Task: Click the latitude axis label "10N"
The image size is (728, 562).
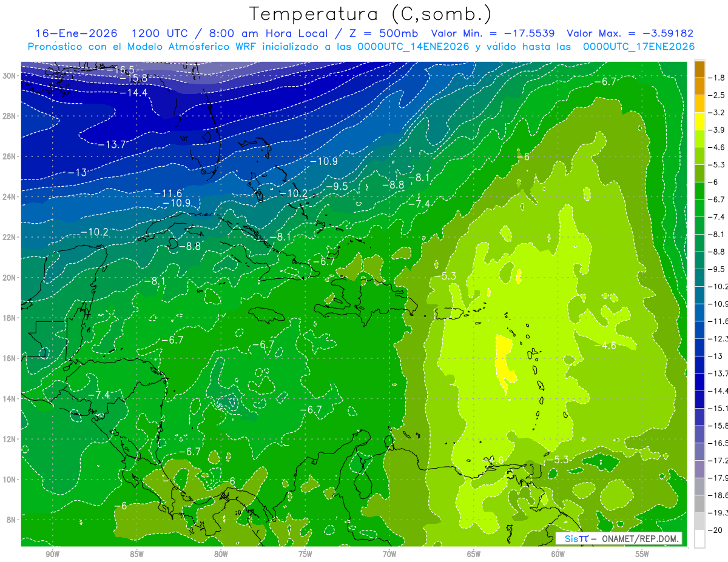Action: pos(10,480)
